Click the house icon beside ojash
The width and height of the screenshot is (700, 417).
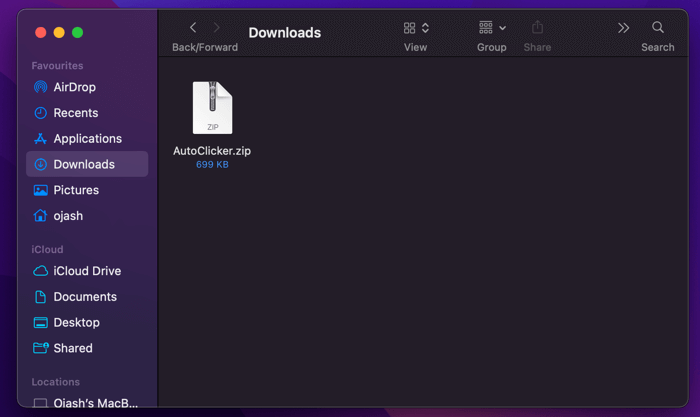pos(41,216)
